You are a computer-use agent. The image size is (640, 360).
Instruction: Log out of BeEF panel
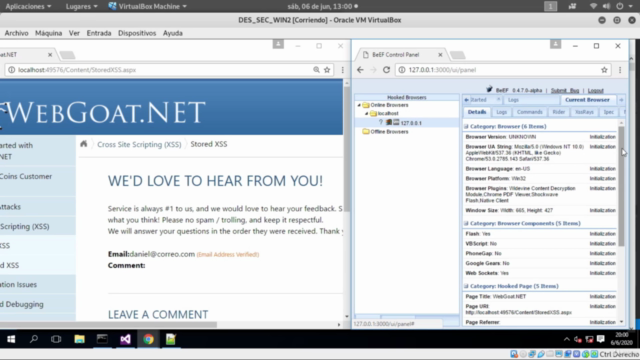[596, 90]
